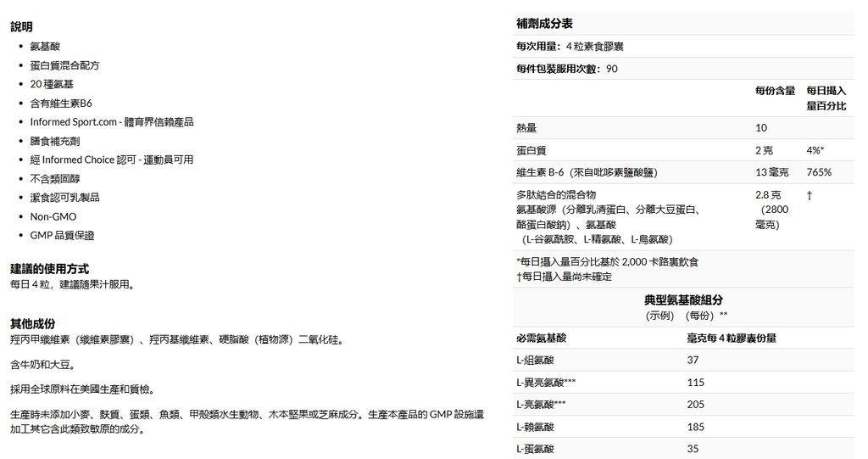868x459 pixels.
Task: Click Informed Sport.com list entry
Action: coord(112,122)
